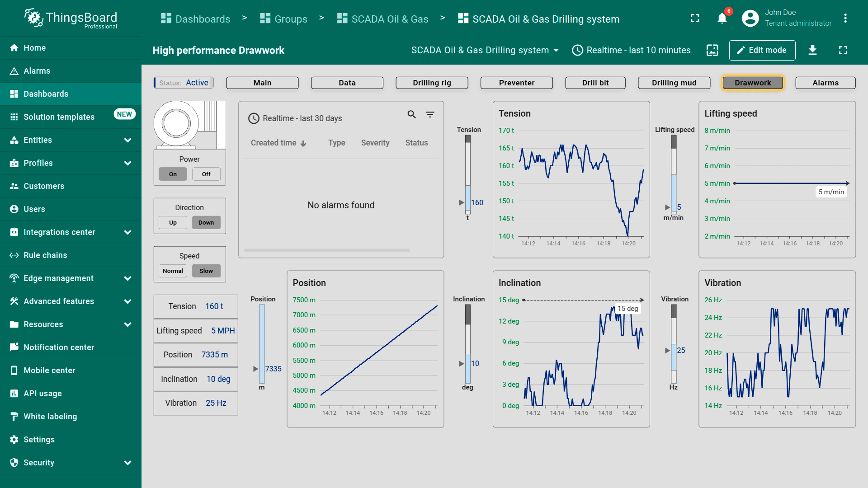Click the user account avatar icon
This screenshot has height=488, width=868.
click(750, 19)
